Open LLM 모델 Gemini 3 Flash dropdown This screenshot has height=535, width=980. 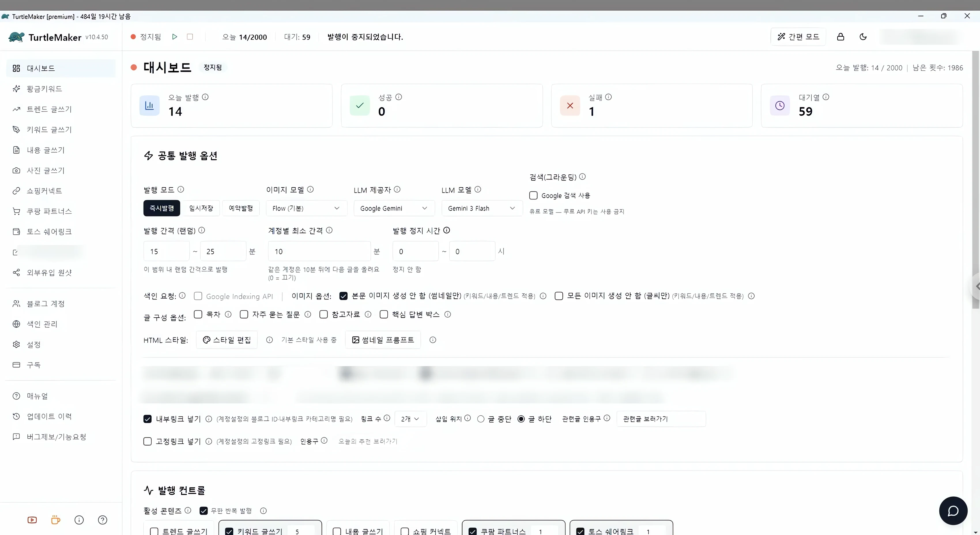[x=482, y=208]
